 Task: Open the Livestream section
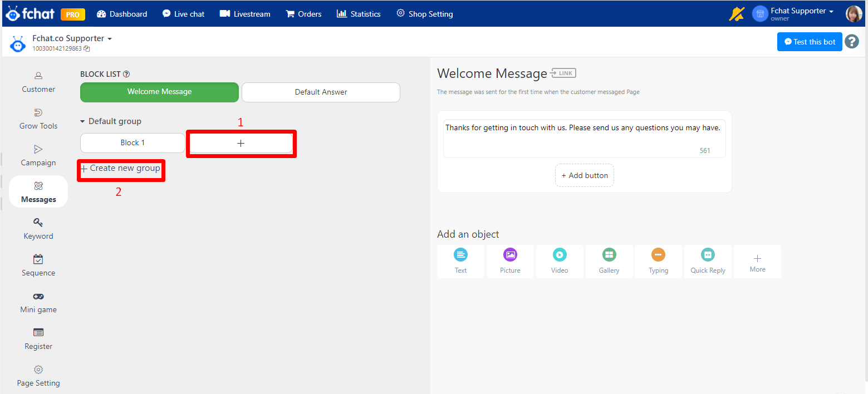point(245,14)
